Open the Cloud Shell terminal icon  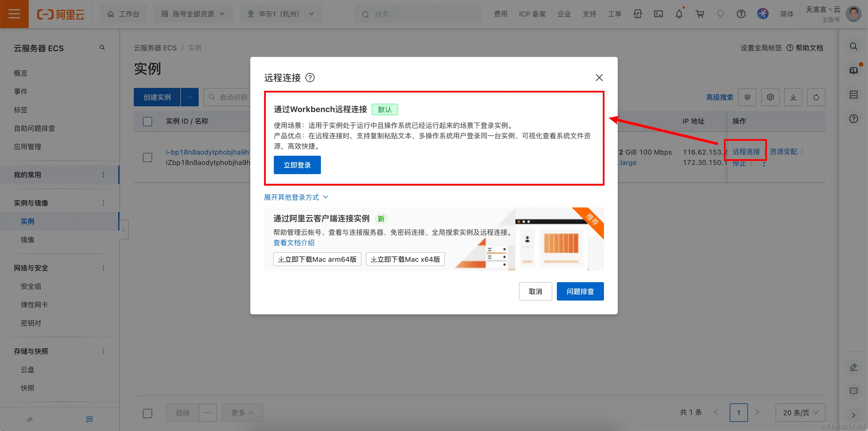658,14
